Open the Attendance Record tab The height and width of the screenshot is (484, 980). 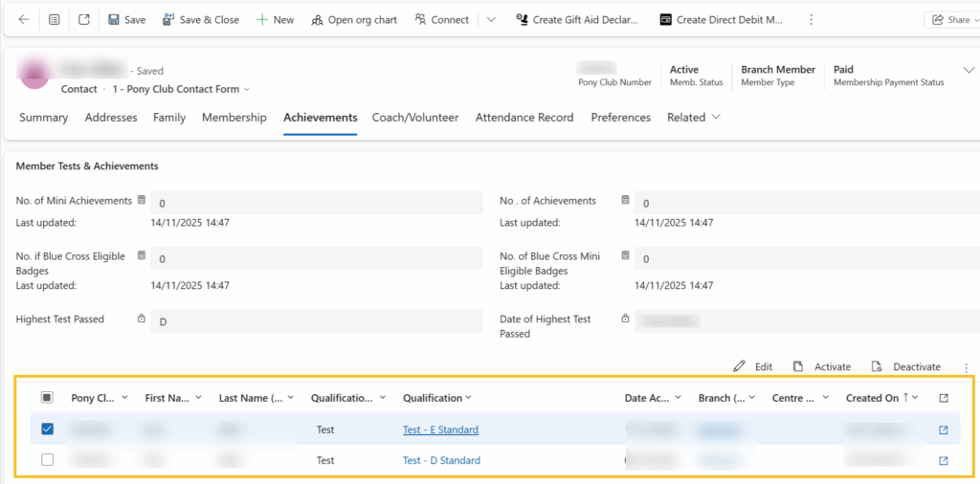(524, 118)
